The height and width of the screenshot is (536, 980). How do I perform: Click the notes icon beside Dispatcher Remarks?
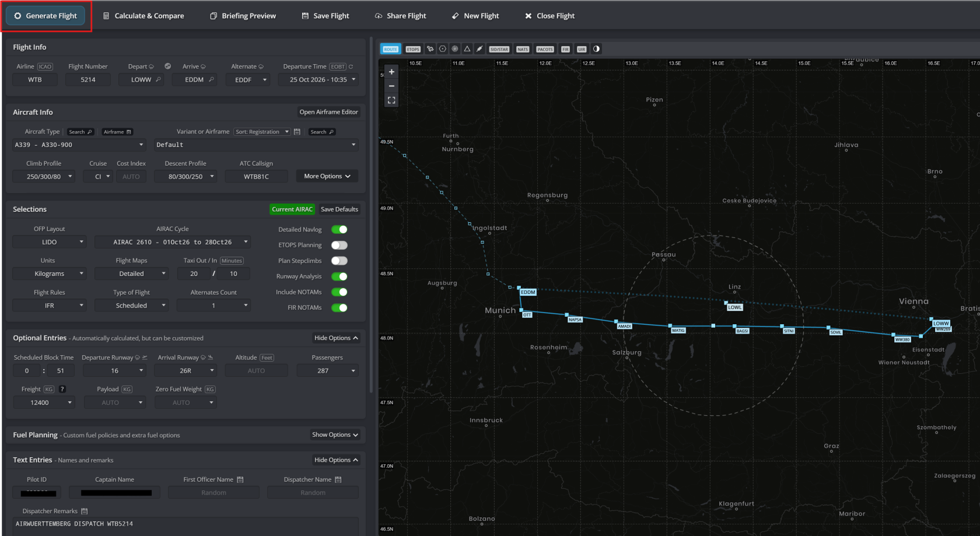pyautogui.click(x=84, y=511)
